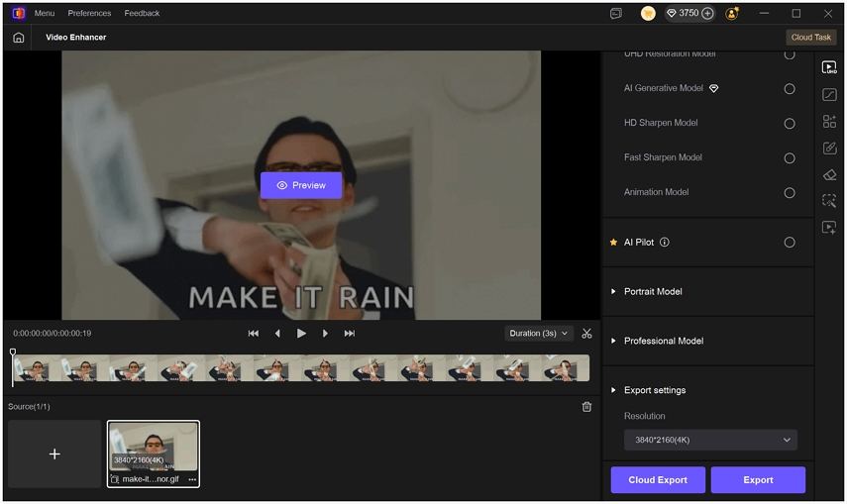This screenshot has height=504, width=847.
Task: Add a new source with plus tile
Action: click(54, 454)
